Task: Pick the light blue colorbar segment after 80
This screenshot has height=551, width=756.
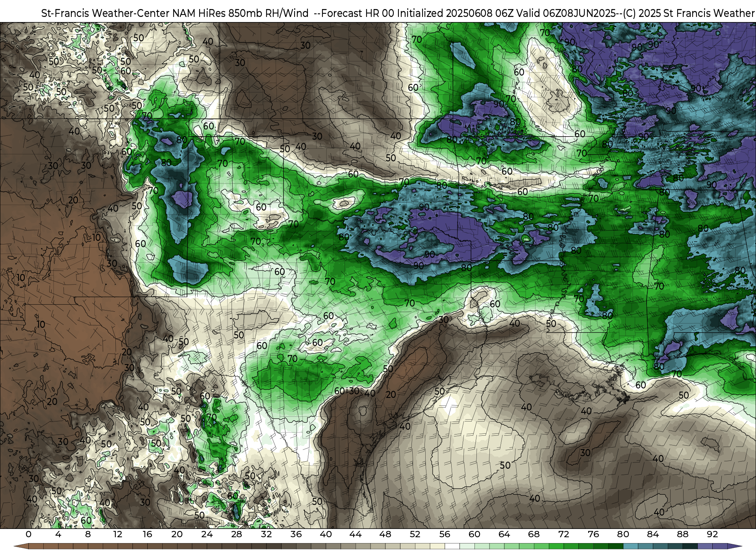Action: (630, 546)
